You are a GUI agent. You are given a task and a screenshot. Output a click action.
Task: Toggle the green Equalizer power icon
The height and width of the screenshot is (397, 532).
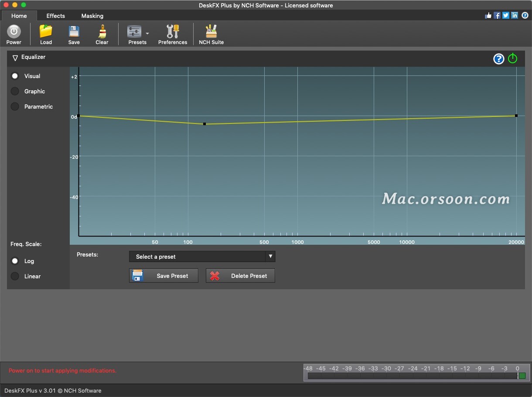(x=513, y=58)
